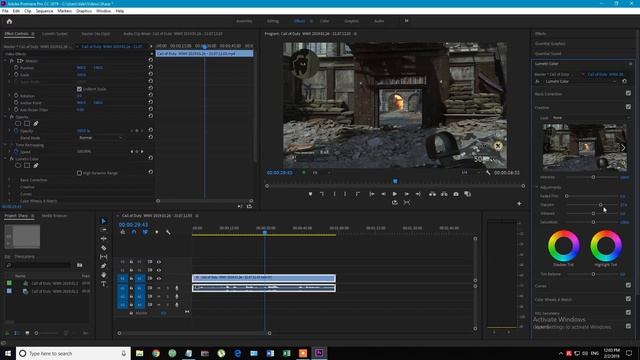Viewport: 640px width, 360px height.
Task: Toggle Uniform Scale checkbox
Action: [79, 89]
